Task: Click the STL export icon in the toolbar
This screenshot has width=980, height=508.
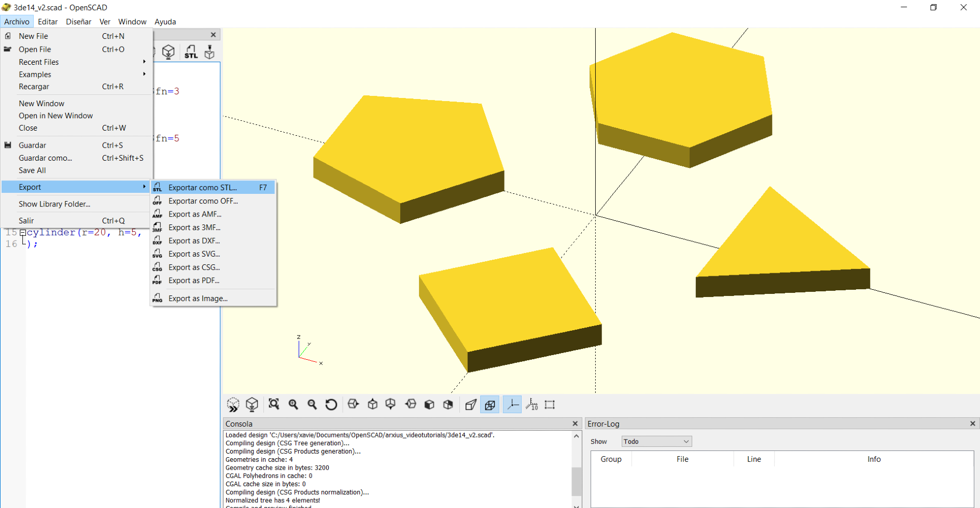Action: point(191,51)
